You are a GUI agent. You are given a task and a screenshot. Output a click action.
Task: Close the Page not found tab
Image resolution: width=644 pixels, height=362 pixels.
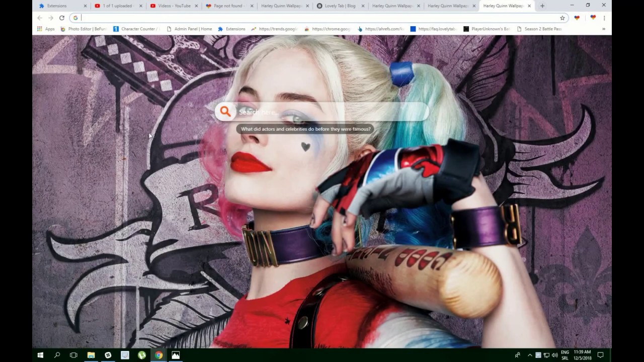(252, 6)
